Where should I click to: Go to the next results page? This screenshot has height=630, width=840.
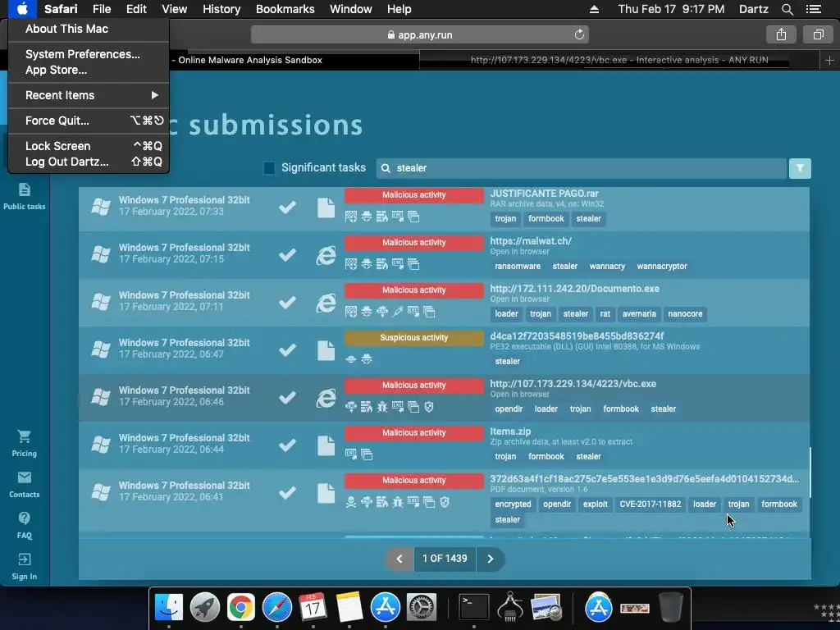[x=491, y=559]
